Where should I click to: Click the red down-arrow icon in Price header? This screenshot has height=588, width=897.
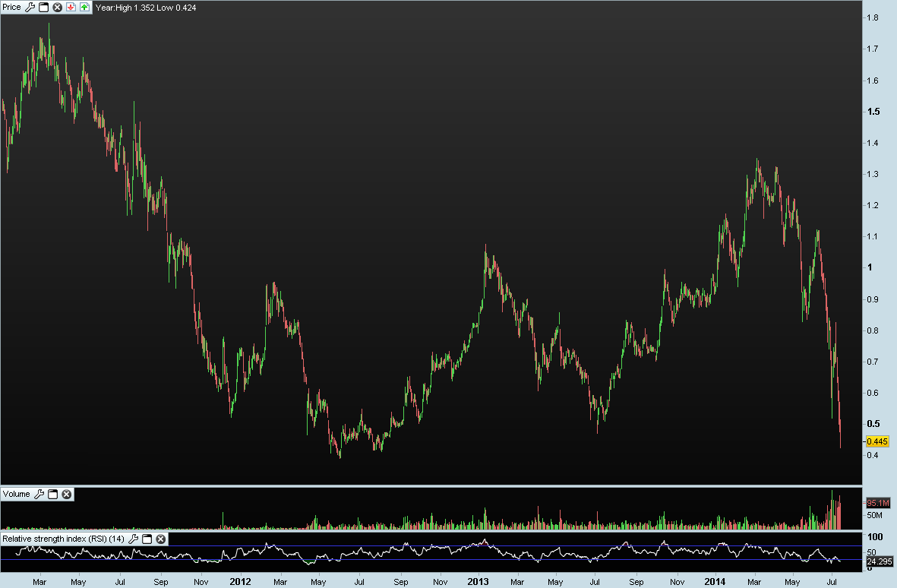[x=71, y=8]
